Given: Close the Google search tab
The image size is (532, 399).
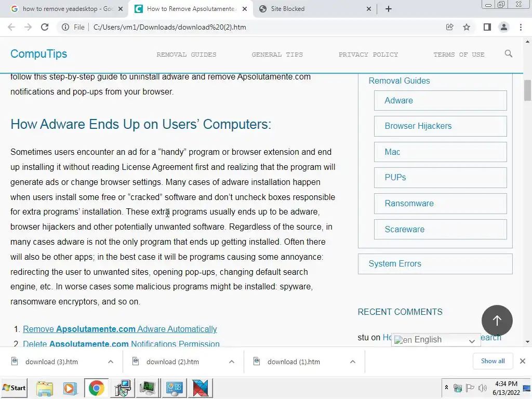Looking at the screenshot, I should point(121,9).
